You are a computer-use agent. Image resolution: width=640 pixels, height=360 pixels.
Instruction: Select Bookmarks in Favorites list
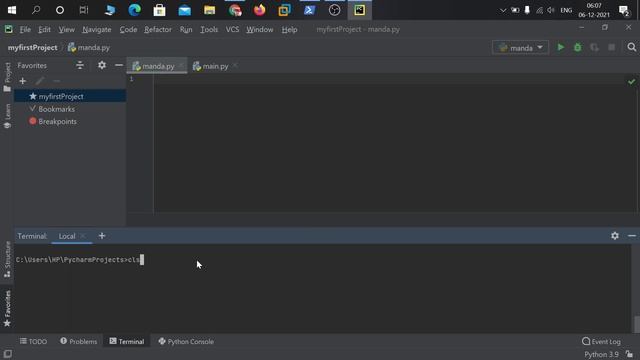point(56,109)
